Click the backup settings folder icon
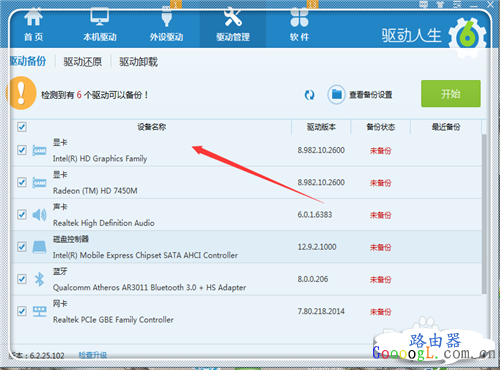 click(x=336, y=95)
